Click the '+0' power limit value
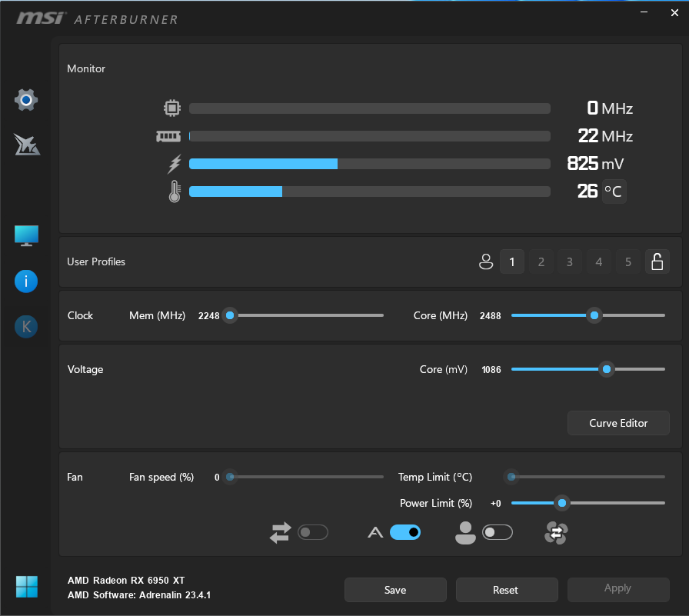This screenshot has height=616, width=689. (496, 504)
